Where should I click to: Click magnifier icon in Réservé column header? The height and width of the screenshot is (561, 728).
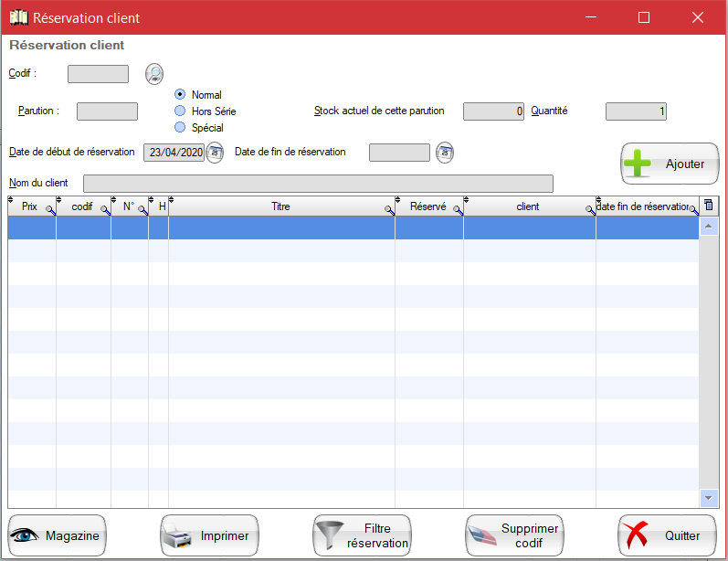tap(458, 210)
